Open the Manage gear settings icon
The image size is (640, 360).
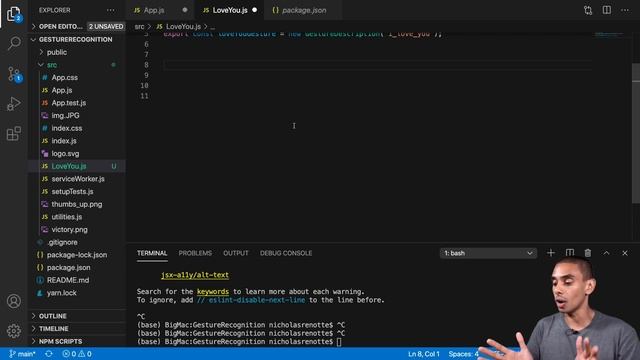point(14,331)
